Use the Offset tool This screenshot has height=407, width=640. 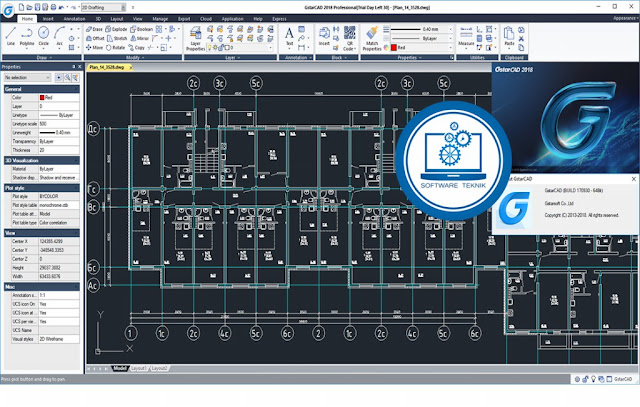(95, 38)
